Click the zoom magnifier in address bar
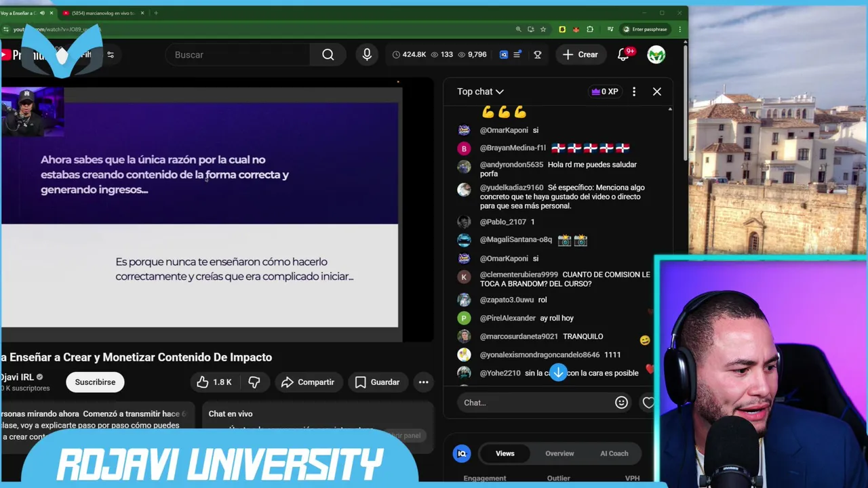This screenshot has width=868, height=488. tap(519, 29)
